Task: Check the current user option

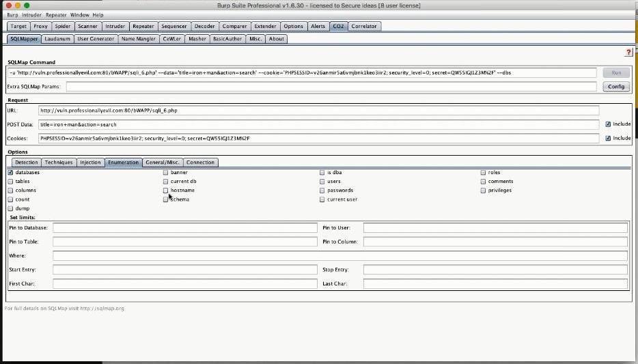Action: (x=322, y=199)
